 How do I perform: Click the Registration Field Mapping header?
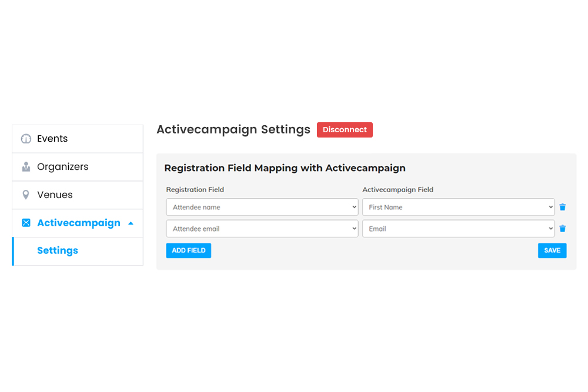click(285, 168)
